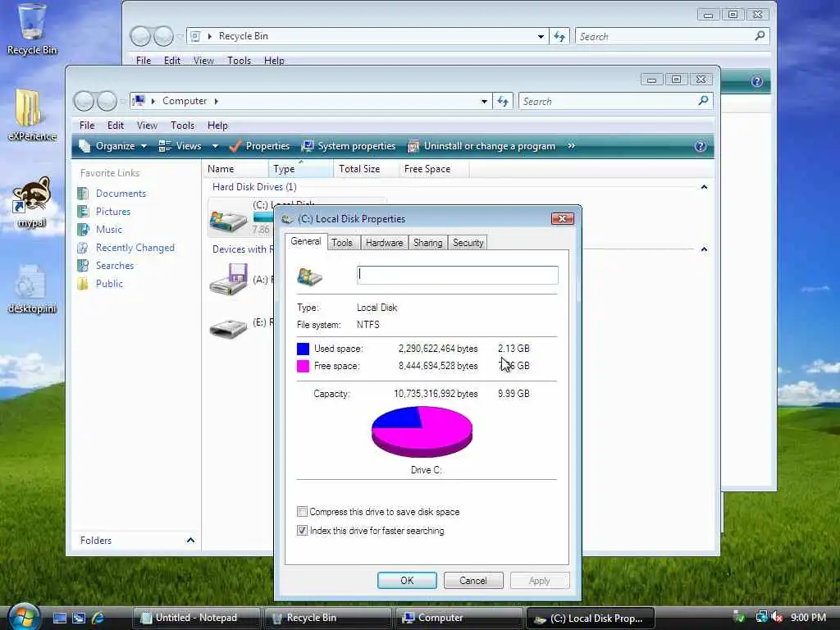The height and width of the screenshot is (630, 840).
Task: Expand the Folders pane
Action: (190, 540)
